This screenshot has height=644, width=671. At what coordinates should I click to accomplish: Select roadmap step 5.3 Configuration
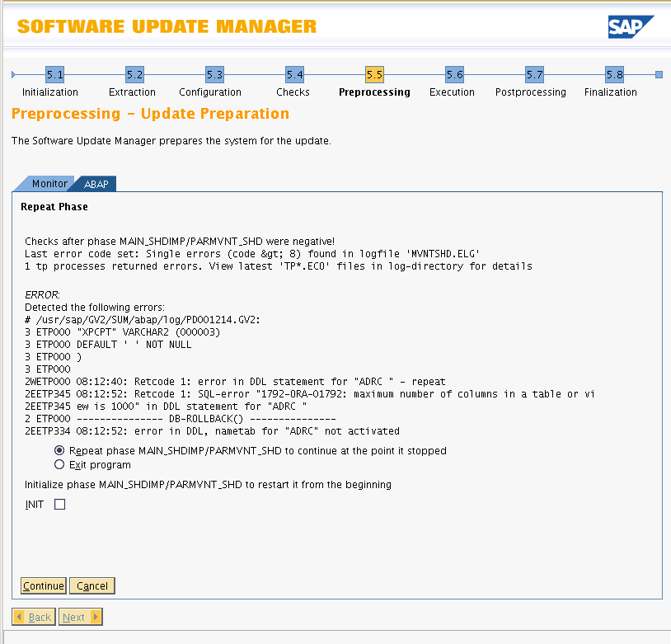(215, 75)
